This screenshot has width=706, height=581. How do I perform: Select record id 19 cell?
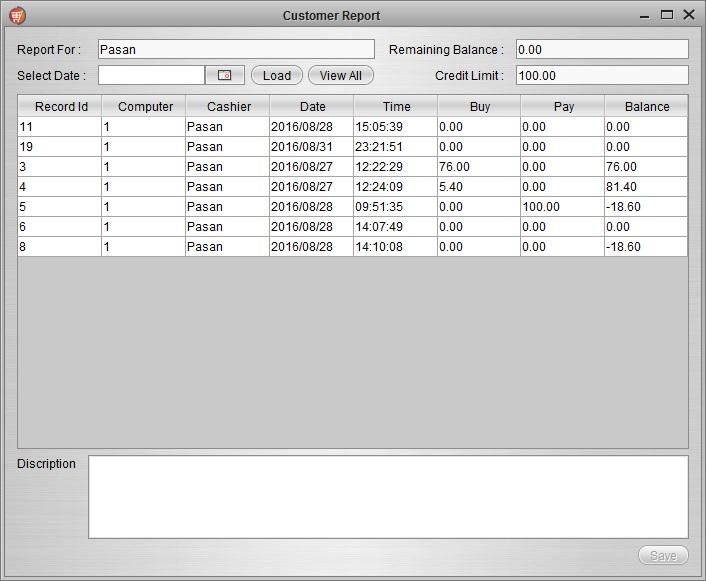[60, 147]
